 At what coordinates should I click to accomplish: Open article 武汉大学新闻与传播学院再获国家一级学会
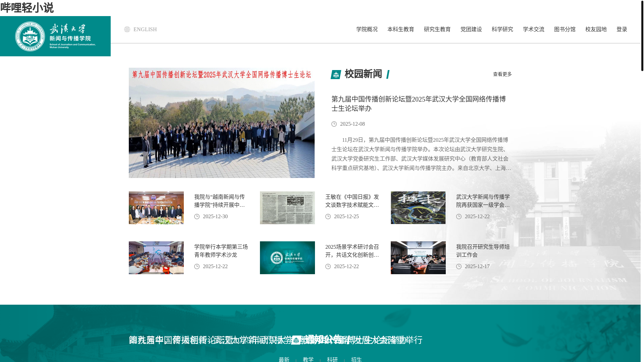tap(483, 201)
